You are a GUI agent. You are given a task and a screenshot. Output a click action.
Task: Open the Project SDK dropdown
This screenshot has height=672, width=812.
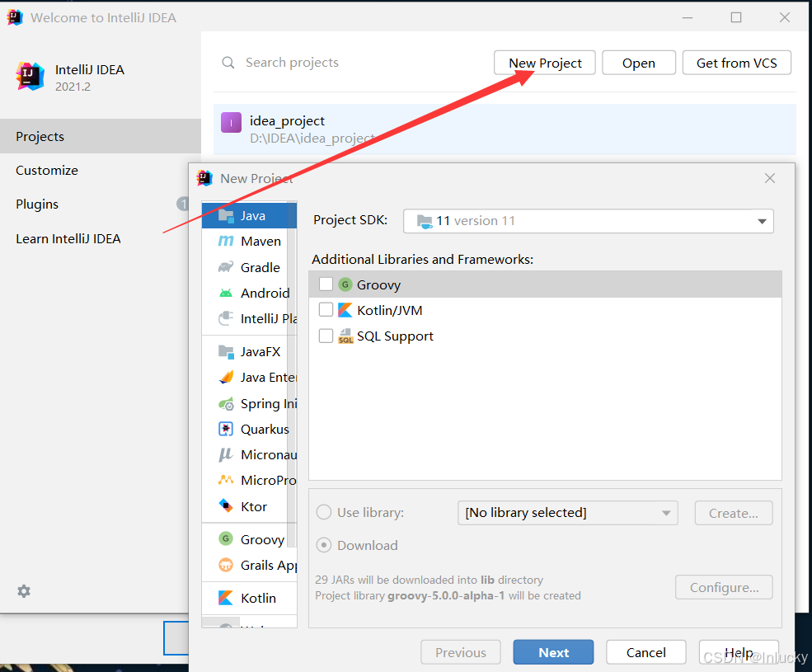click(762, 221)
